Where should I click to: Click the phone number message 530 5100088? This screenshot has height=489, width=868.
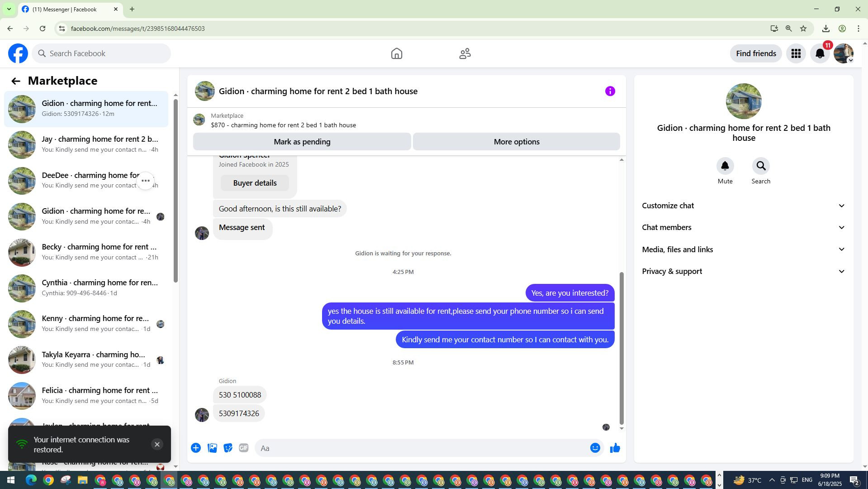pyautogui.click(x=240, y=395)
